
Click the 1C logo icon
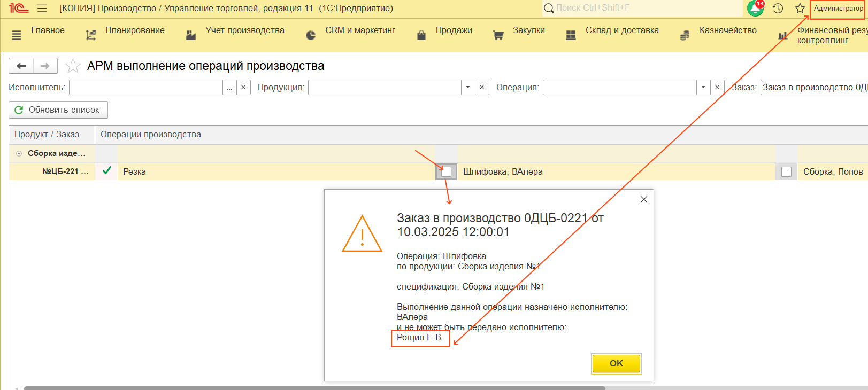[18, 9]
